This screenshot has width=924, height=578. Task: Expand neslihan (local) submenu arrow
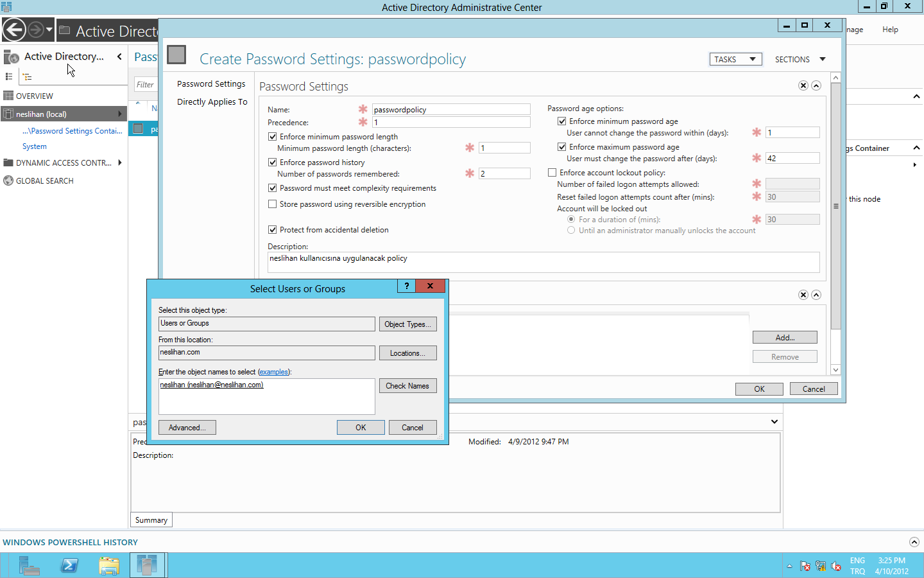119,114
